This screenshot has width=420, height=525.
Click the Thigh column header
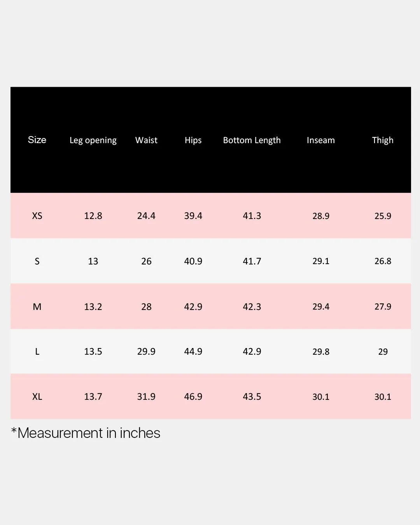coord(383,140)
